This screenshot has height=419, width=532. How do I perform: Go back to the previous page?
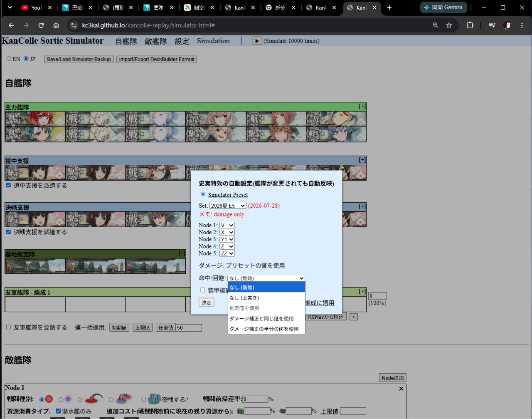point(11,25)
